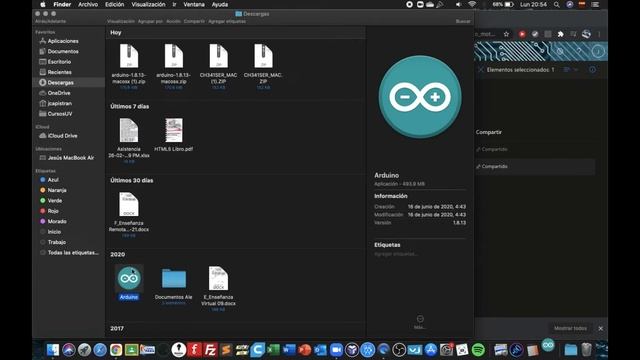This screenshot has height=360, width=640.
Task: Click the Agregar etiquetas field in preview
Action: pos(396,254)
